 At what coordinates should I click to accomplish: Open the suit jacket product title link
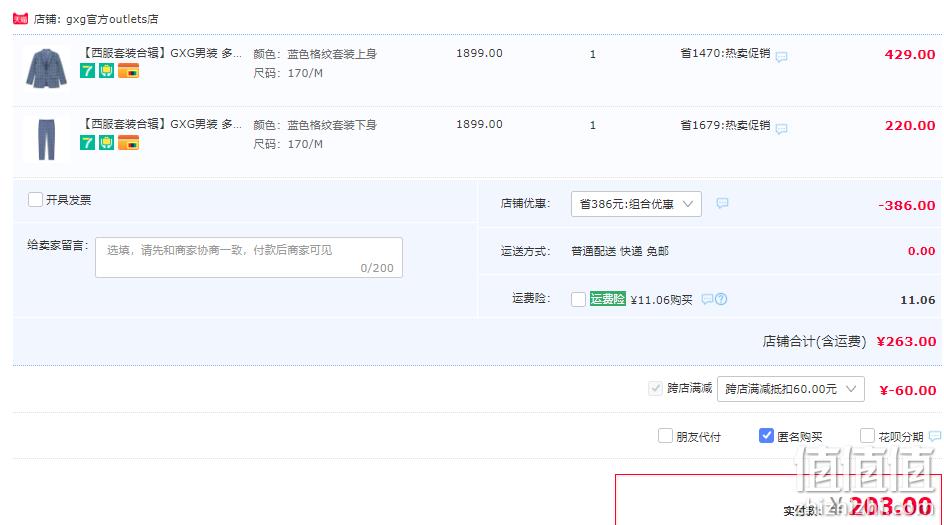pos(161,53)
